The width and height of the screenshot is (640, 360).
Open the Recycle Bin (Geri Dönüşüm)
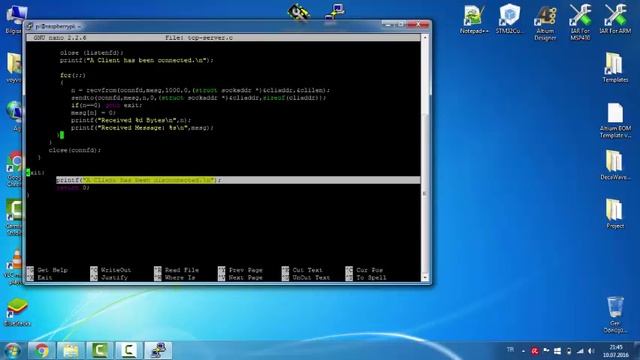[615, 314]
